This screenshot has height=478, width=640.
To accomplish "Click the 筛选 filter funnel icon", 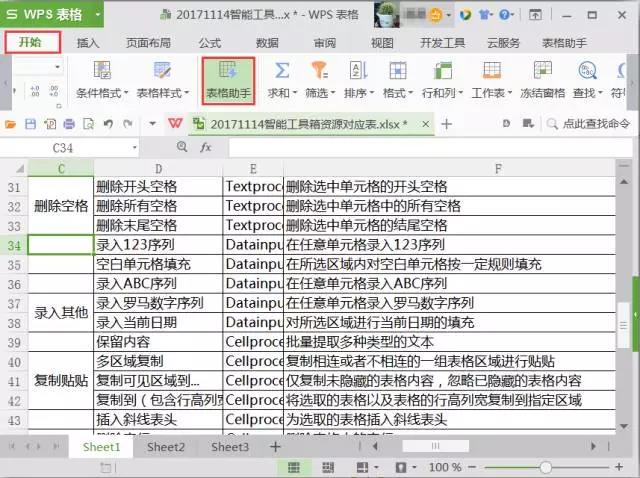I will click(x=320, y=70).
